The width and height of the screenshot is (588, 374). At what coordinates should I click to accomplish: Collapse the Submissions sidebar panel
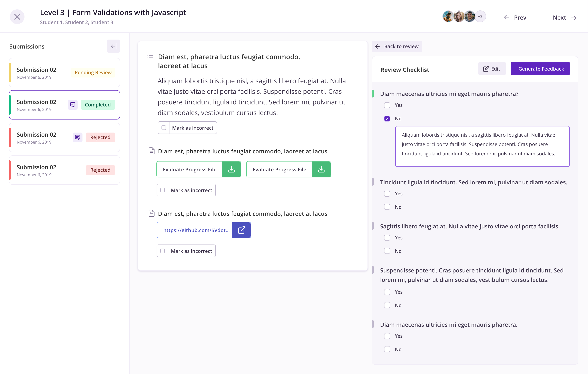tap(113, 46)
